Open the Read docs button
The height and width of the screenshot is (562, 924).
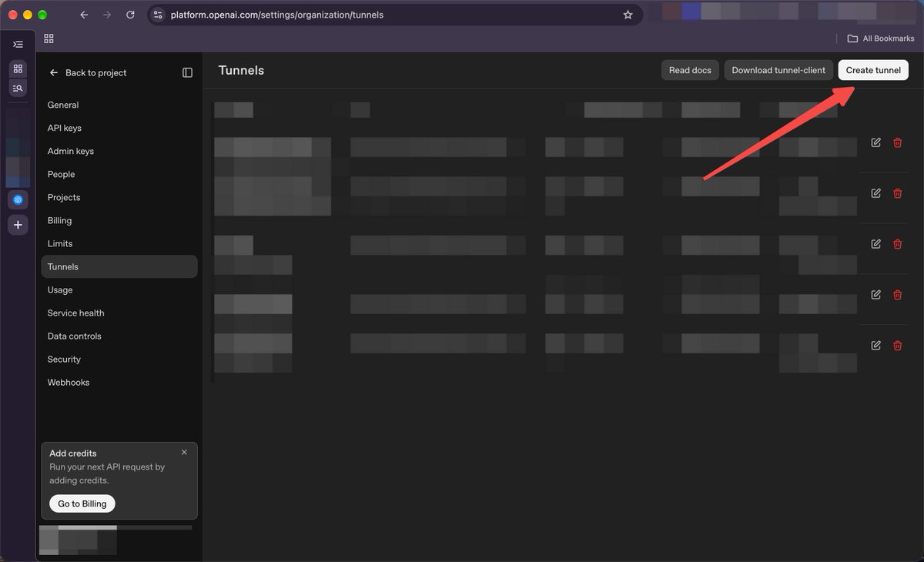690,70
